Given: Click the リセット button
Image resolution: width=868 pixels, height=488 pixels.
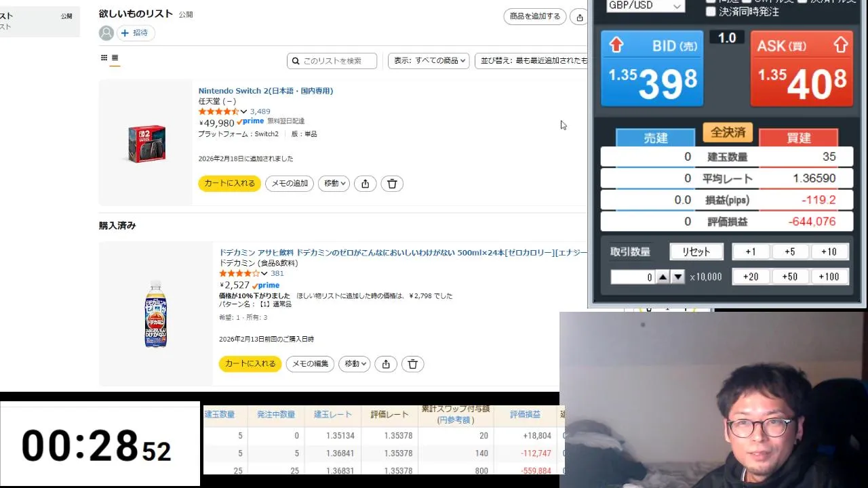Looking at the screenshot, I should click(x=696, y=251).
